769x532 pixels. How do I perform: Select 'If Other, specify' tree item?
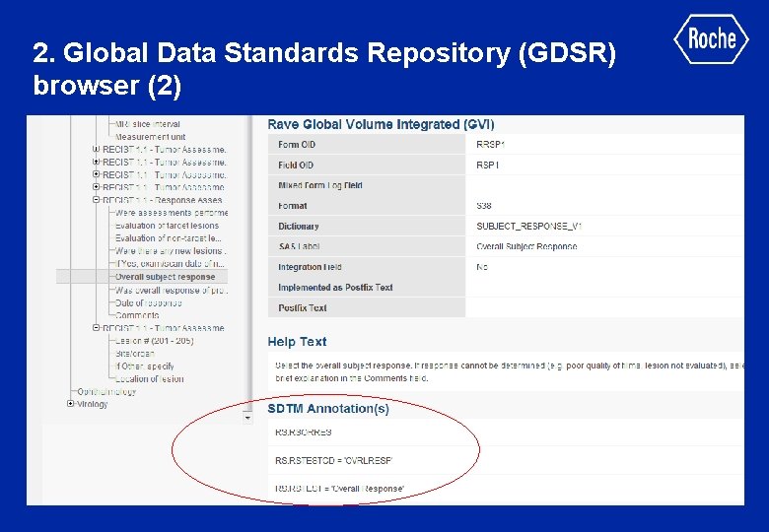144,366
